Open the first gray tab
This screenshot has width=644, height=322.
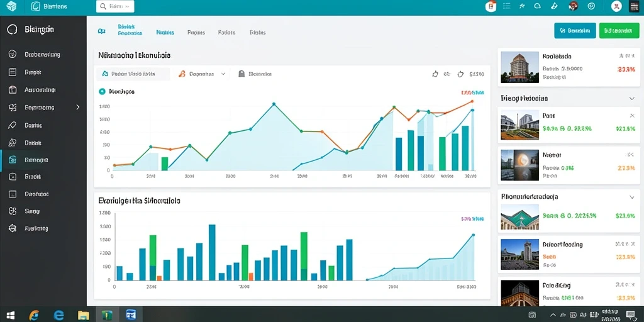tap(196, 32)
